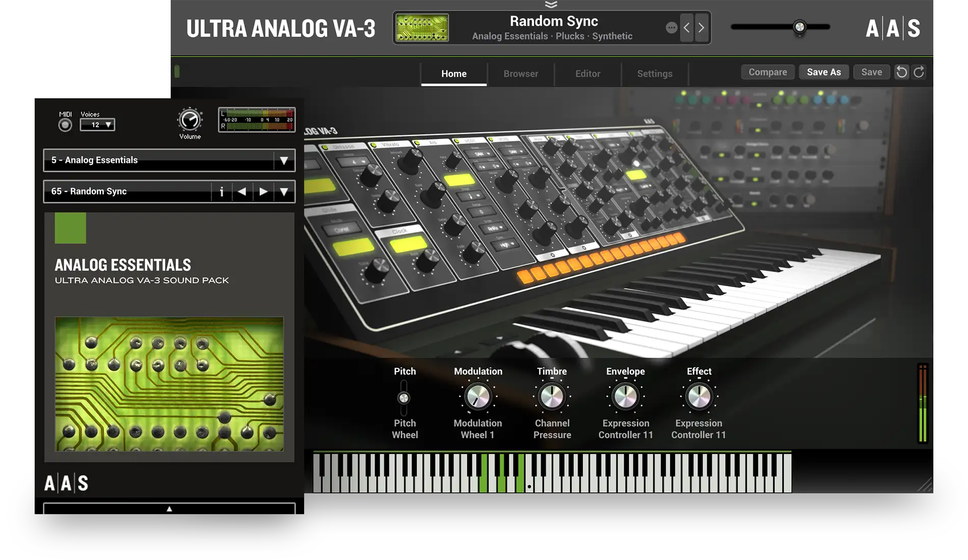Click the redo arrow icon

(x=918, y=72)
